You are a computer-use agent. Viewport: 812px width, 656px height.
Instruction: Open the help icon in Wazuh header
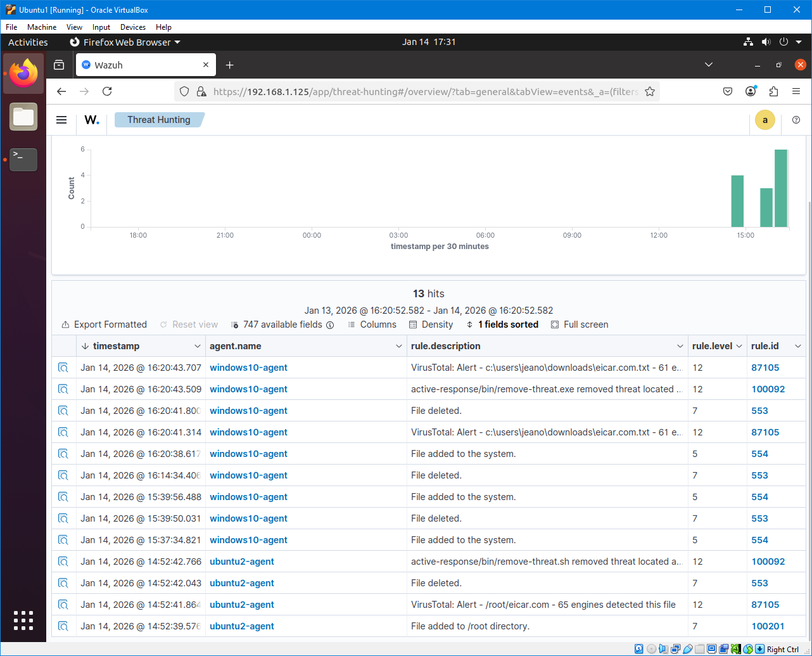coord(796,120)
